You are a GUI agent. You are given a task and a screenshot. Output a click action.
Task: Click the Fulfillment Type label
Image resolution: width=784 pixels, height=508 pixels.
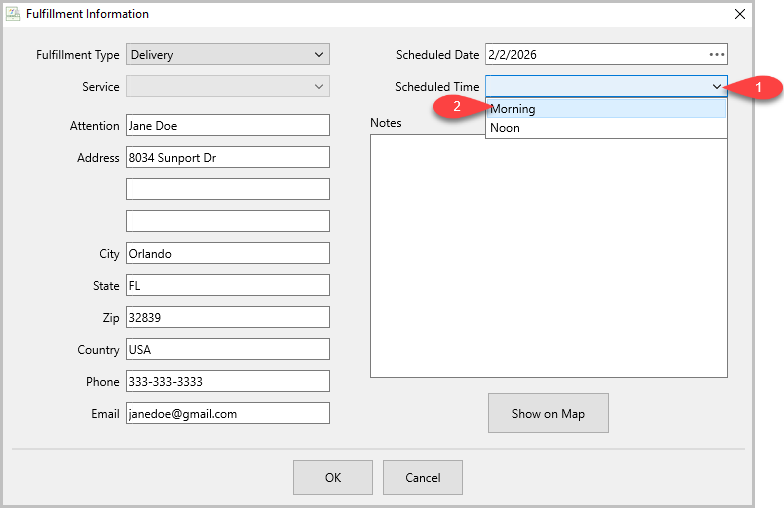78,55
